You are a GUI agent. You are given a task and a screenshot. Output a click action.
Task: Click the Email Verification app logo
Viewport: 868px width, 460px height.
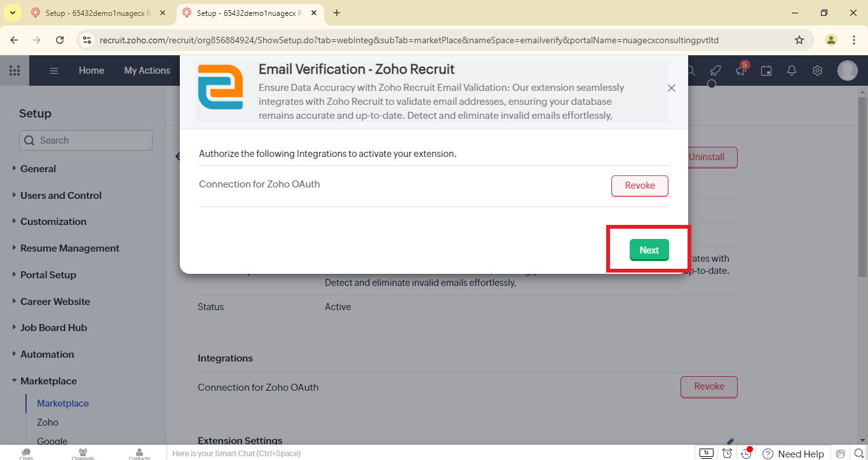pos(220,87)
